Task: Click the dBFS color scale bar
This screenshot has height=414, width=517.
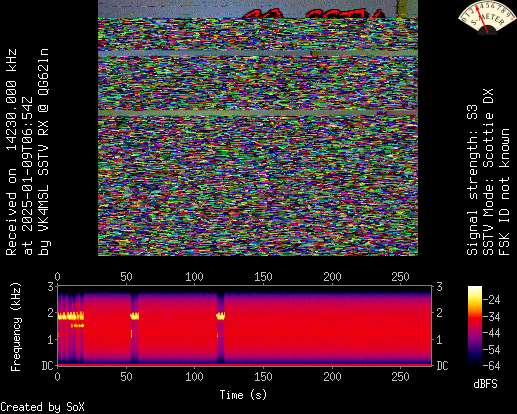Action: pyautogui.click(x=475, y=326)
